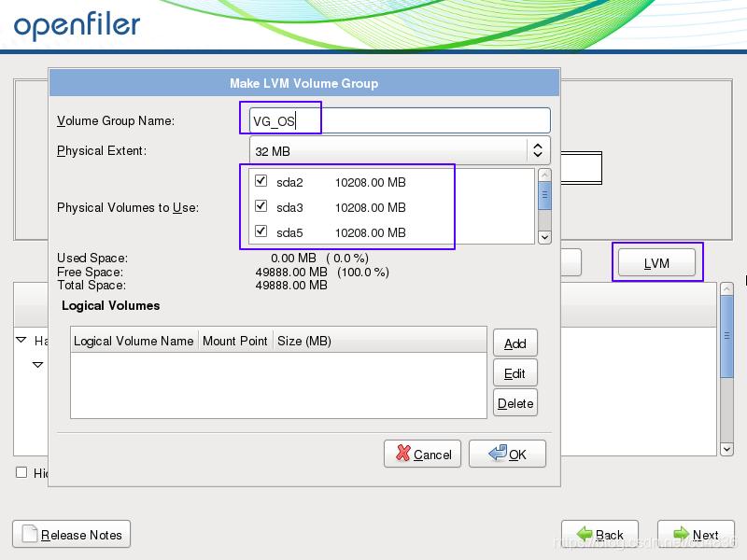Click the red X Cancel icon
747x560 pixels.
(403, 454)
